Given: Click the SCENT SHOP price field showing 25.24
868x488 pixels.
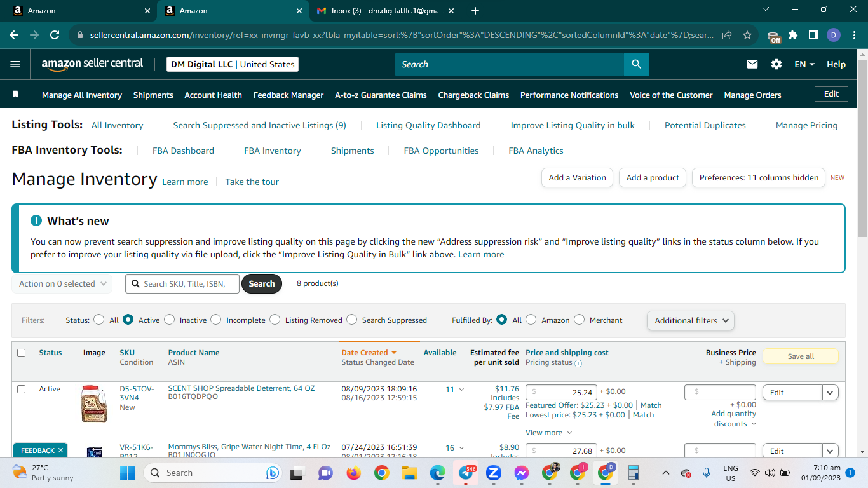Looking at the screenshot, I should (561, 392).
